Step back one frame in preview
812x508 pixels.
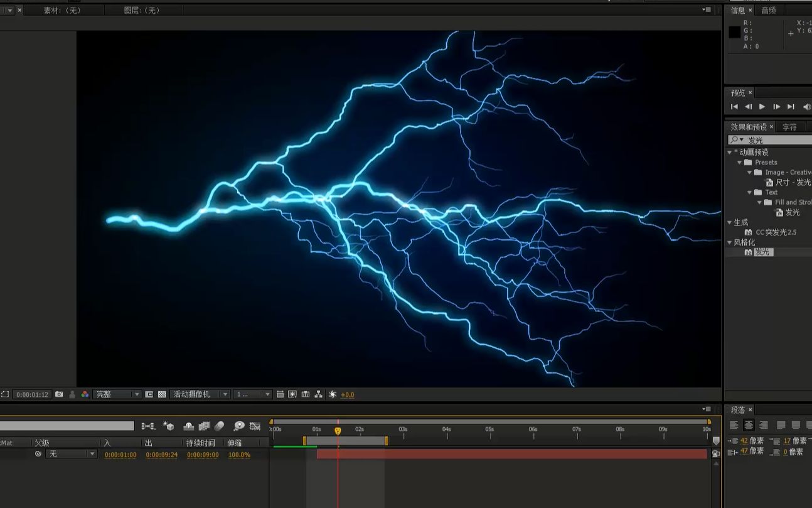tap(748, 107)
